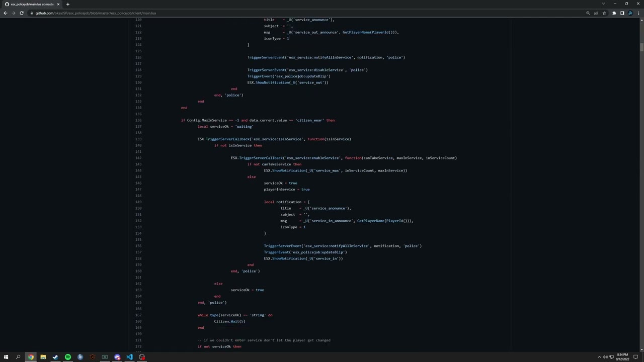The height and width of the screenshot is (362, 644).
Task: Close the esx_policejob main.lua tab
Action: [58, 4]
